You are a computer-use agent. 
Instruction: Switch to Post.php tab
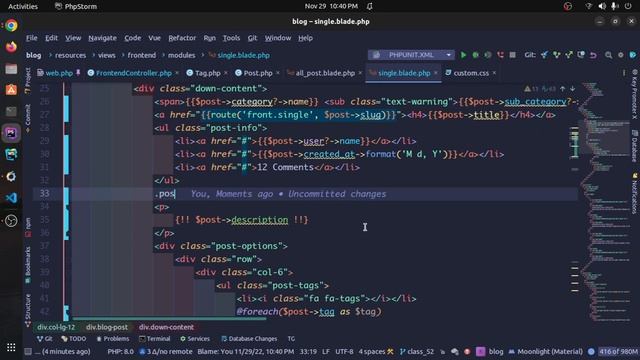tap(258, 73)
